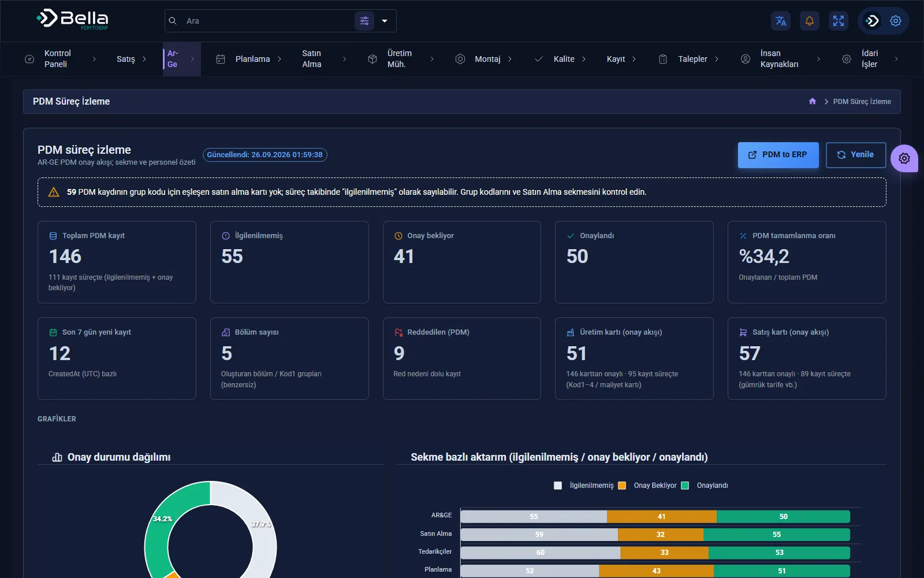This screenshot has width=924, height=578.
Task: Click the İnsan Kaynakları person icon
Action: point(746,59)
